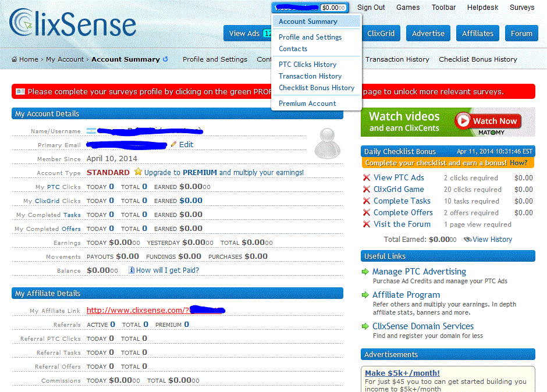Viewport: 547px width, 392px height.
Task: Select Profile and Settings in dropdown menu
Action: point(310,37)
